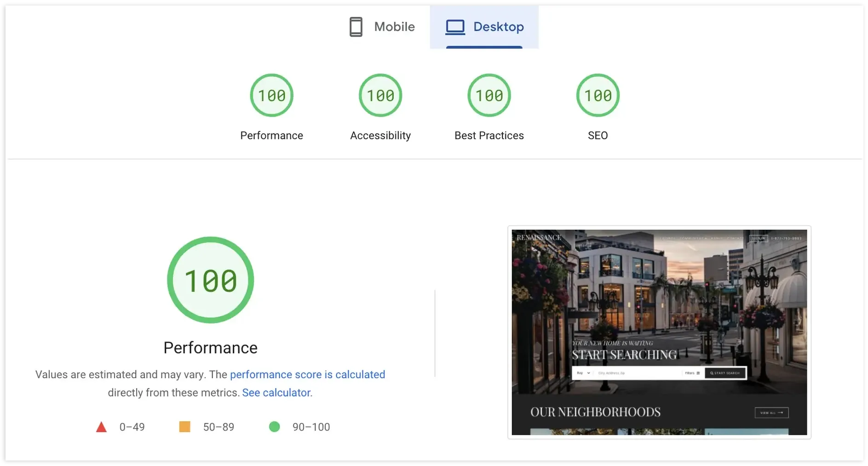868x466 pixels.
Task: Expand the Buy dropdown in the page preview
Action: (x=583, y=373)
